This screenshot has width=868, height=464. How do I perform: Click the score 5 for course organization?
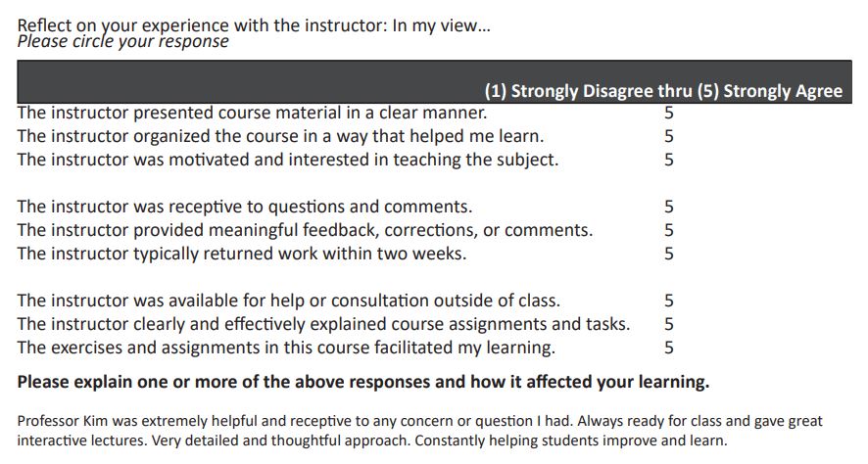(669, 136)
